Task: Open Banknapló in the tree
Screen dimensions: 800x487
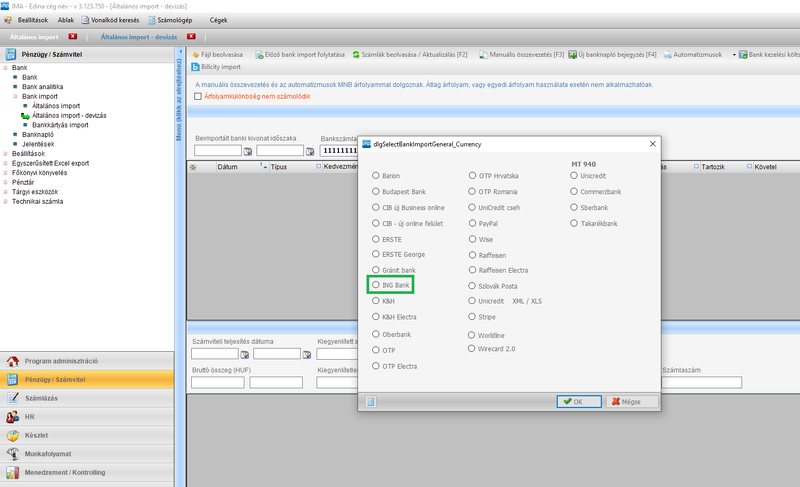Action: pos(38,135)
